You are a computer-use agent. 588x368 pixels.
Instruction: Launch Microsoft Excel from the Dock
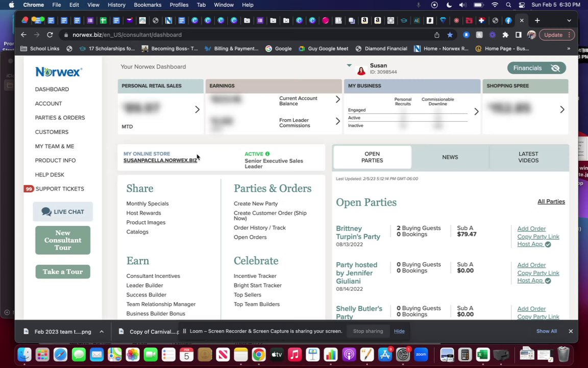(483, 355)
